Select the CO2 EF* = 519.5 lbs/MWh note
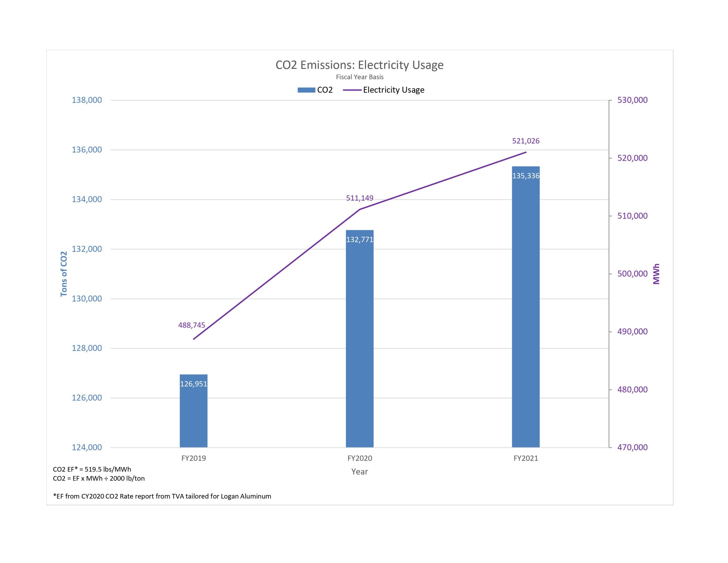This screenshot has width=728, height=563. (x=92, y=469)
